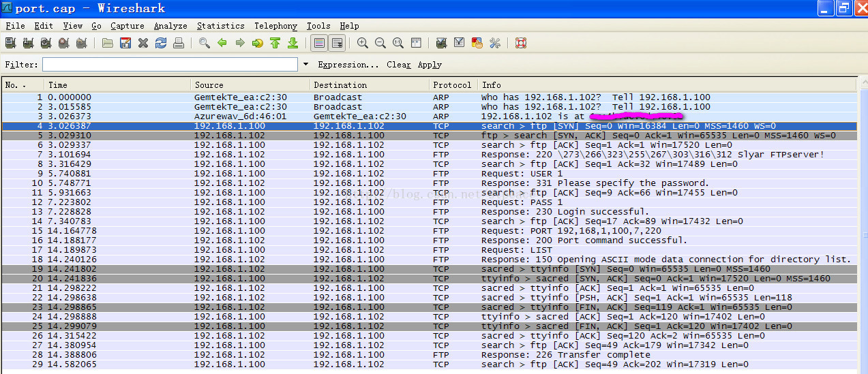Sort by the Info column header

click(x=667, y=85)
